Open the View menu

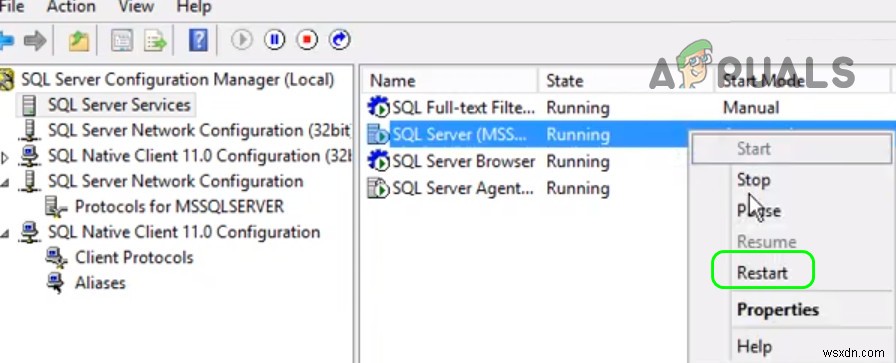pos(137,7)
